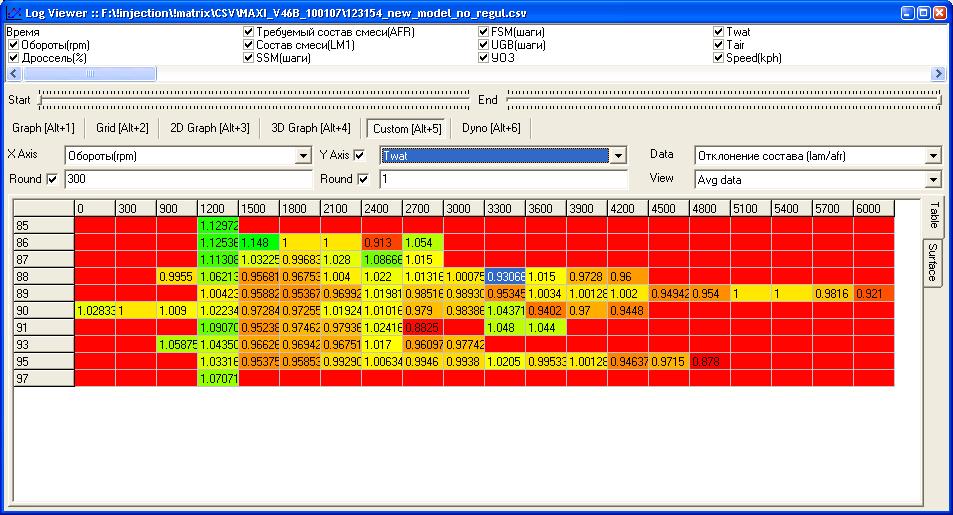Open the Dyno tab
The width and height of the screenshot is (953, 515).
pos(491,128)
